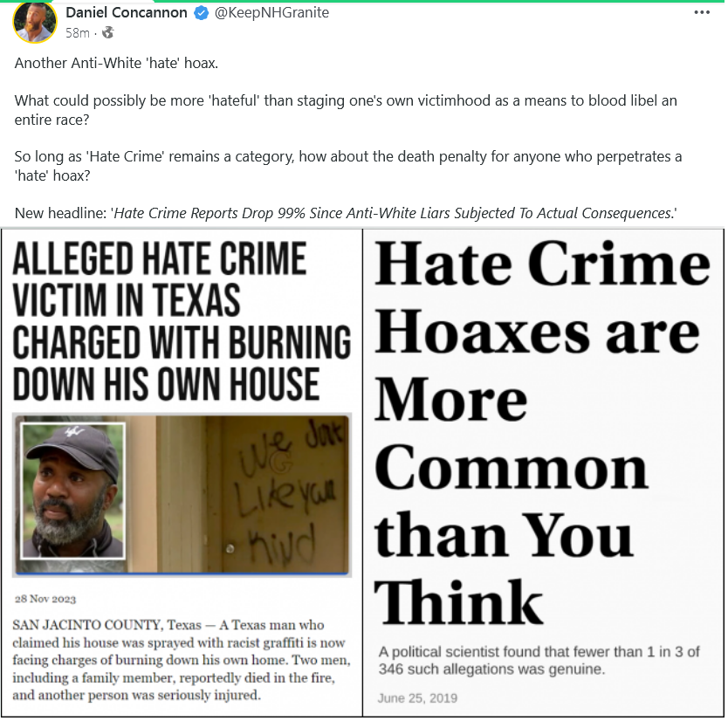Click the green bar above the post

tap(364, 1)
